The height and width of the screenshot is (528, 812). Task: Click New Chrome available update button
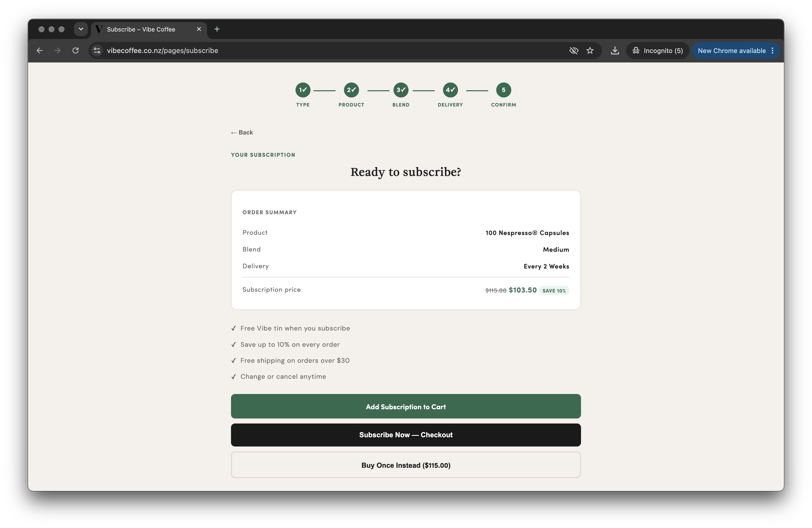click(731, 50)
